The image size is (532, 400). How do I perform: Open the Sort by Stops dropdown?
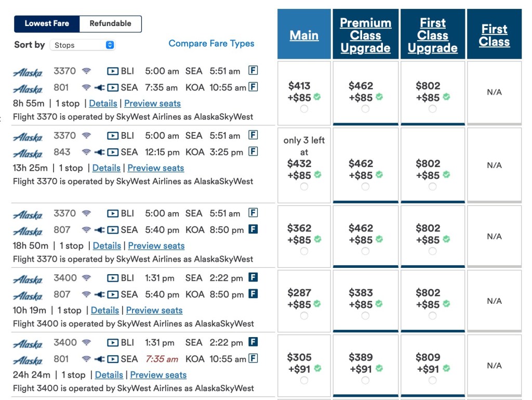(x=83, y=45)
